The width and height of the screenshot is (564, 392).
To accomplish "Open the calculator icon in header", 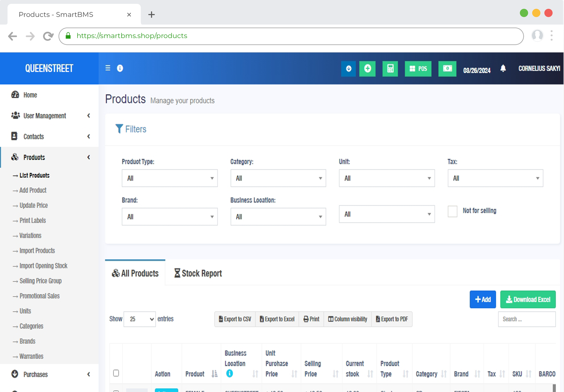I will click(x=390, y=68).
